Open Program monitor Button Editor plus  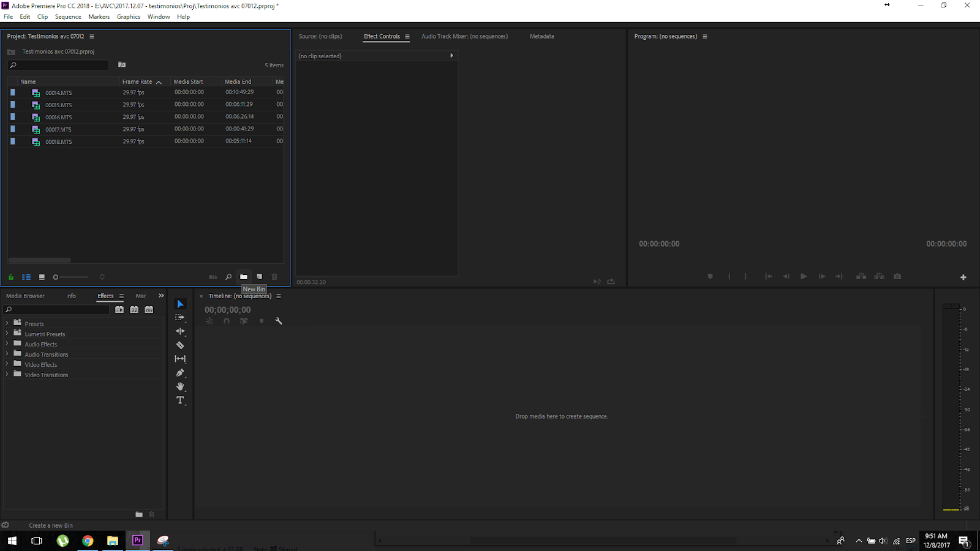click(963, 277)
